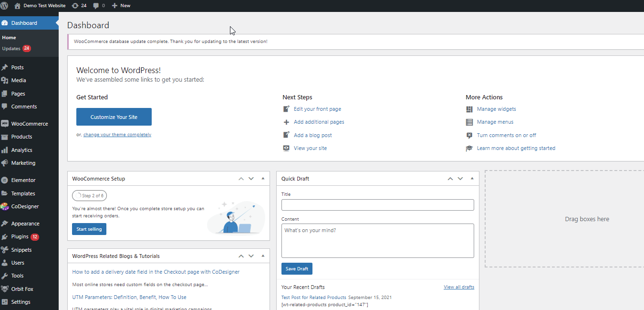Screen dimensions: 644x310
Task: Click the Posts pin icon in sidebar
Action: [5, 67]
